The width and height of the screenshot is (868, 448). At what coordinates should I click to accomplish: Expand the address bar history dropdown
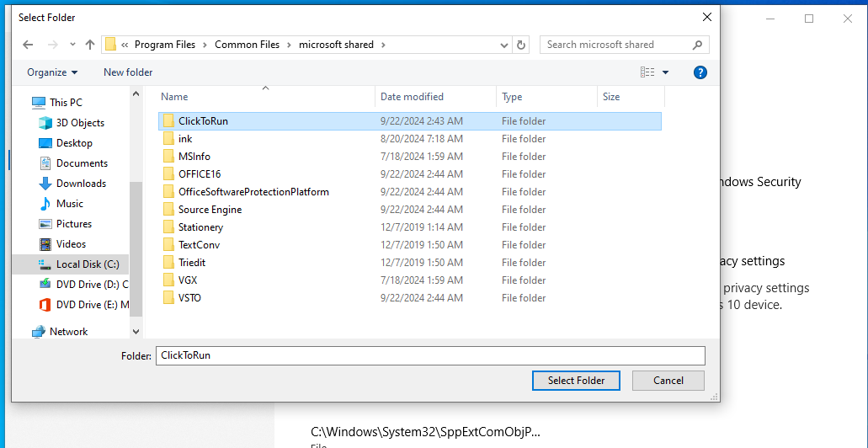pyautogui.click(x=504, y=45)
